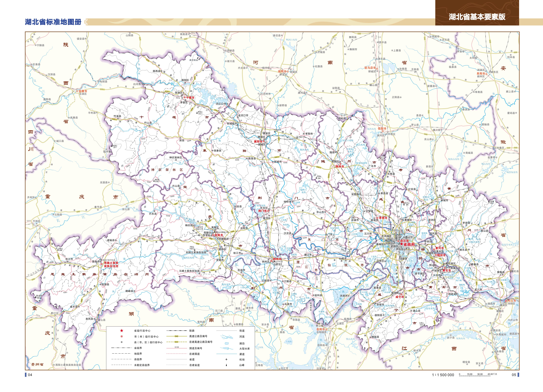Click the mountain peak 山峰 legend icon
The image size is (543, 392).
pos(227,365)
